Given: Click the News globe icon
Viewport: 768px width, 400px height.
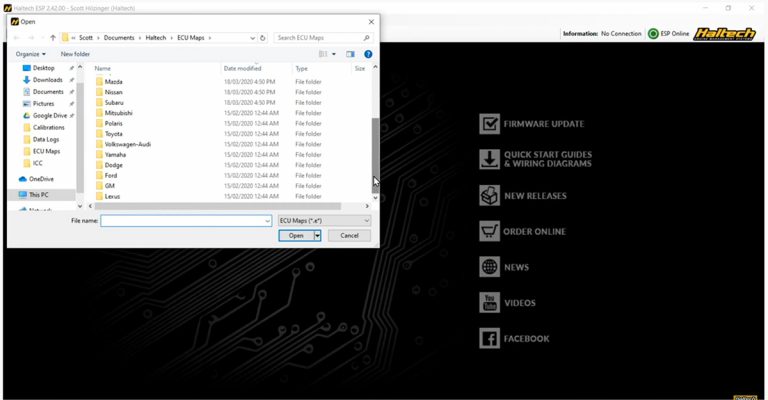Looking at the screenshot, I should [489, 267].
